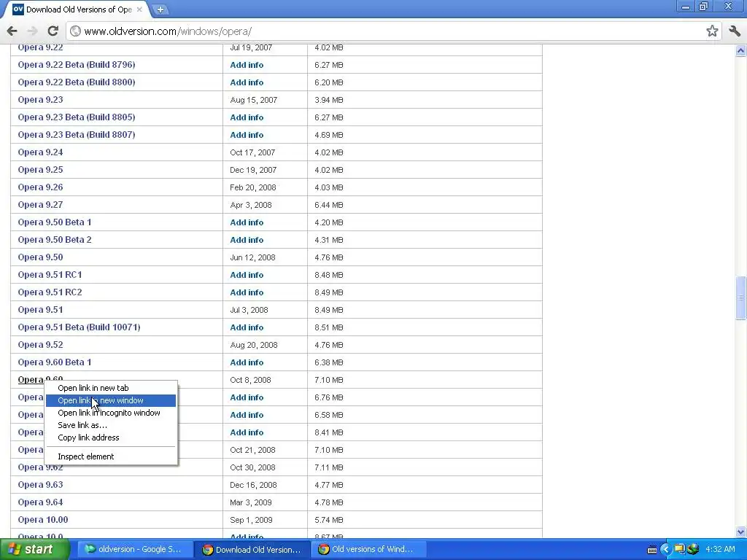Open the Chrome wrench settings menu

734,31
